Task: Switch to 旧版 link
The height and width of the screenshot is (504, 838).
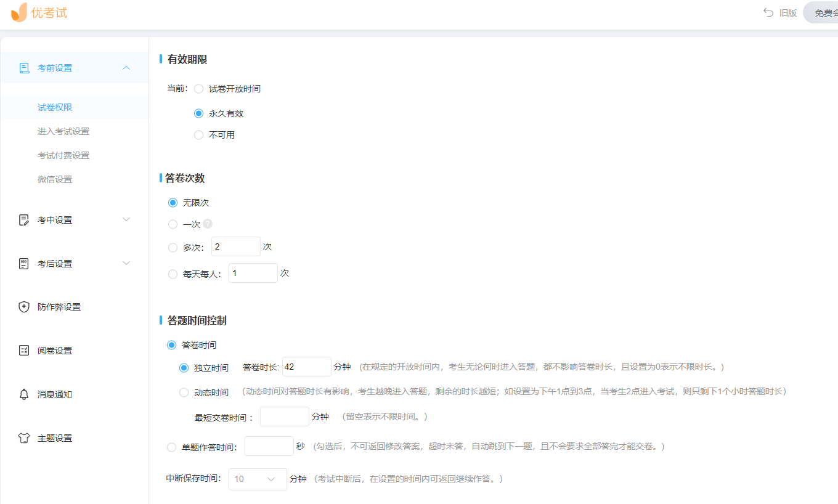Action: coord(788,13)
